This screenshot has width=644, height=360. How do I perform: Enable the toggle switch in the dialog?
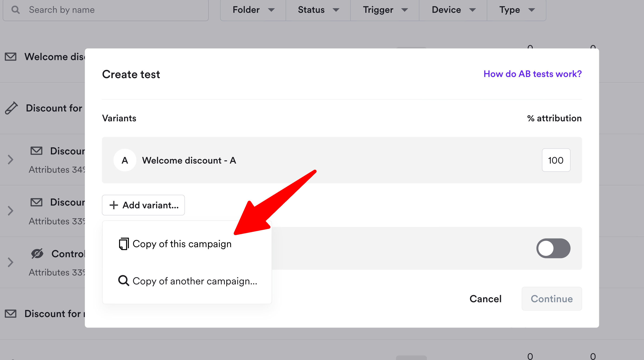(553, 248)
